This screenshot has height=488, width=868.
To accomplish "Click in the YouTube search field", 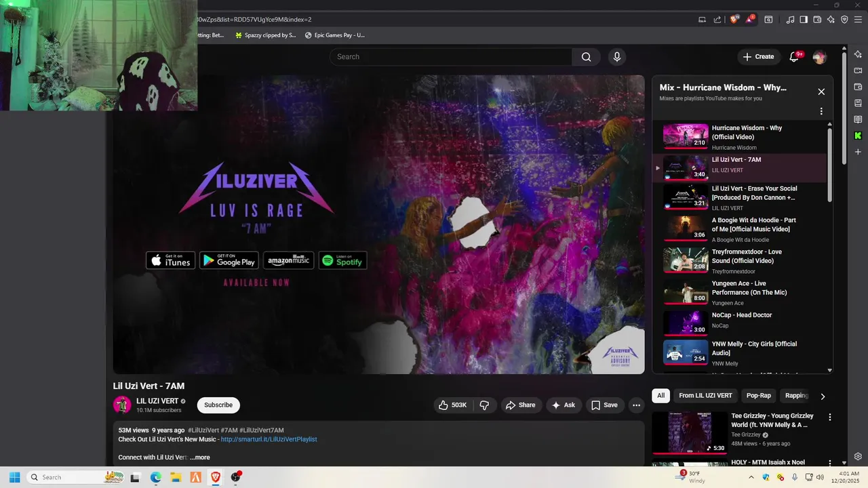I will coord(451,57).
